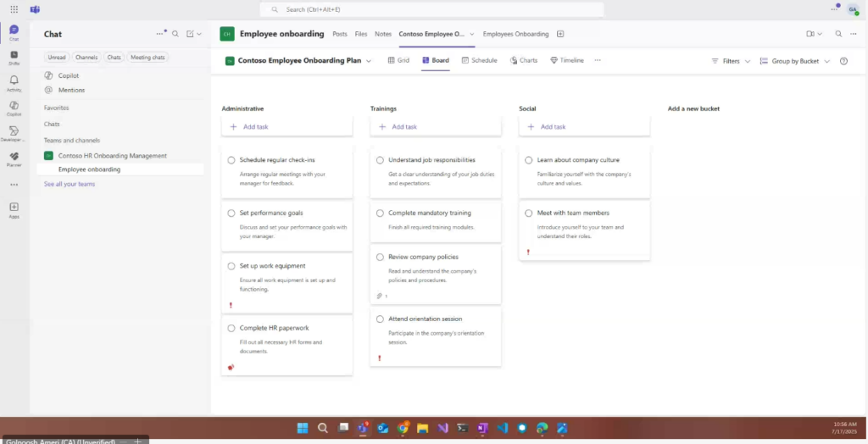Open Windows Start from taskbar

point(303,428)
